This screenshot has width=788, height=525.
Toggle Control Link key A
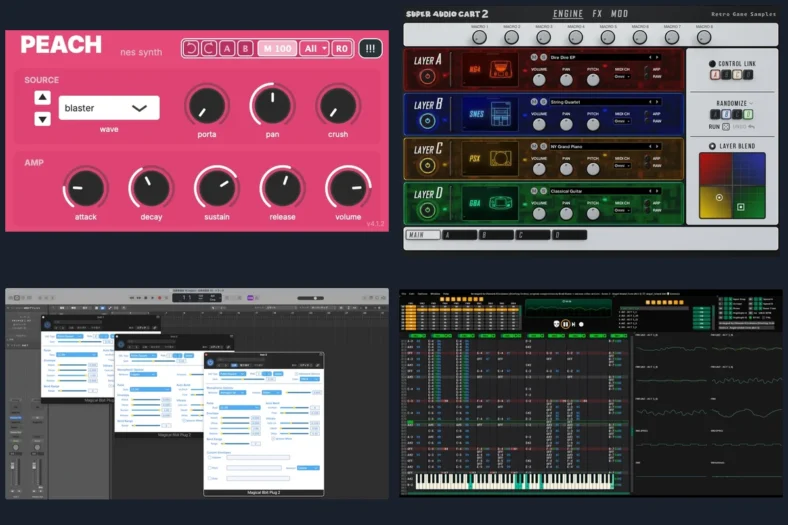(x=715, y=75)
